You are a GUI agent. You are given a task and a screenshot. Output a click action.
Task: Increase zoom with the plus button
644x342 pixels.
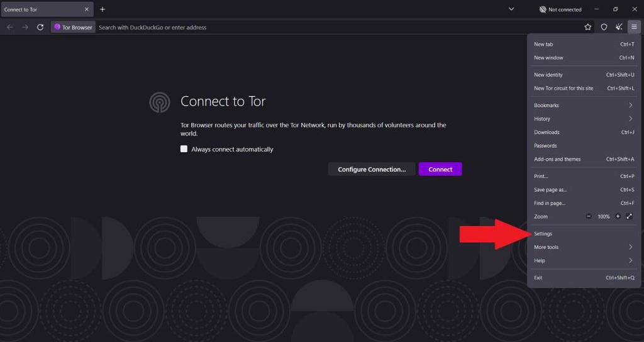[618, 216]
